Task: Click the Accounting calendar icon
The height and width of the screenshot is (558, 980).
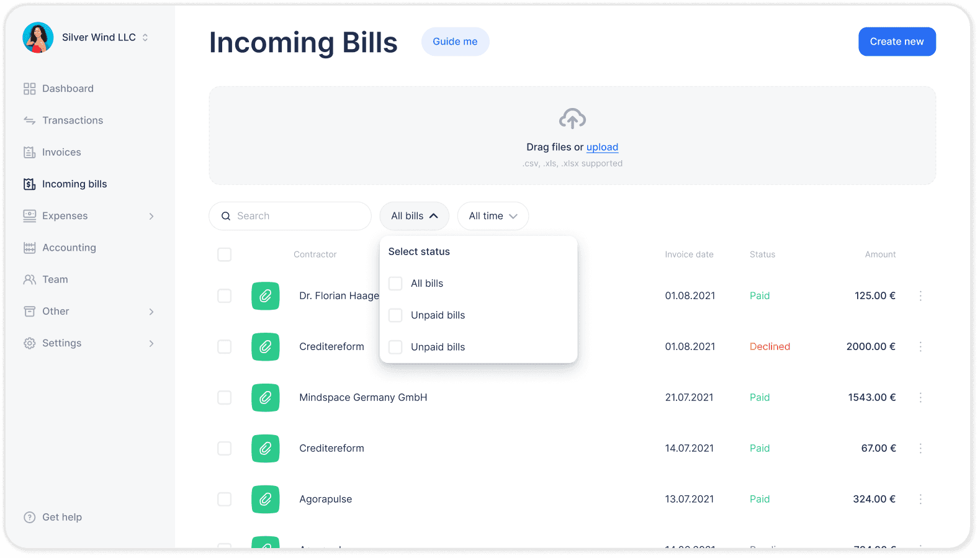Action: (x=29, y=248)
